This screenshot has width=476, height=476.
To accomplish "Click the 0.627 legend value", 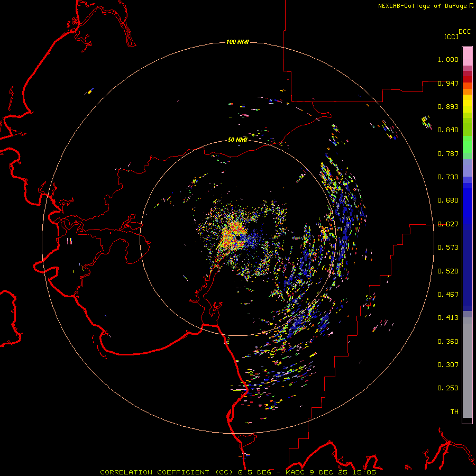I will [448, 224].
